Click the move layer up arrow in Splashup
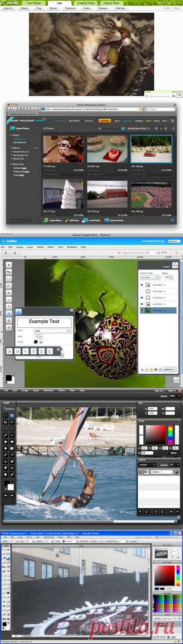 (140, 512)
